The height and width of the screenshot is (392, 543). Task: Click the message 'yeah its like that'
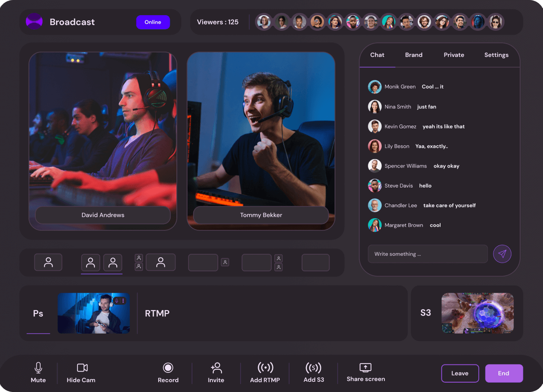click(443, 126)
